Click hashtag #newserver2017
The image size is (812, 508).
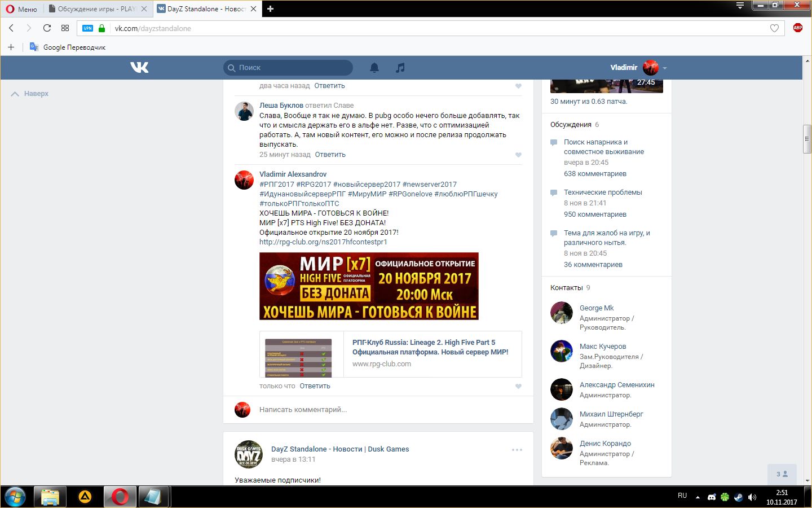pyautogui.click(x=430, y=185)
